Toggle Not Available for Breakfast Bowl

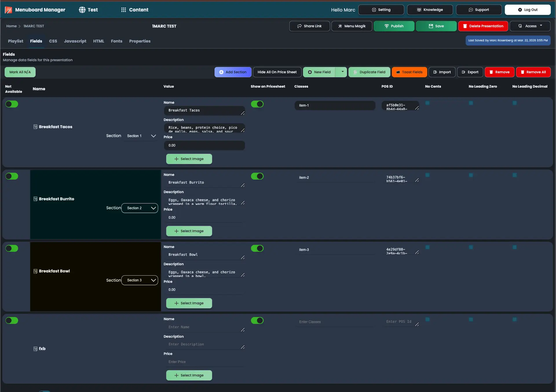click(x=12, y=248)
